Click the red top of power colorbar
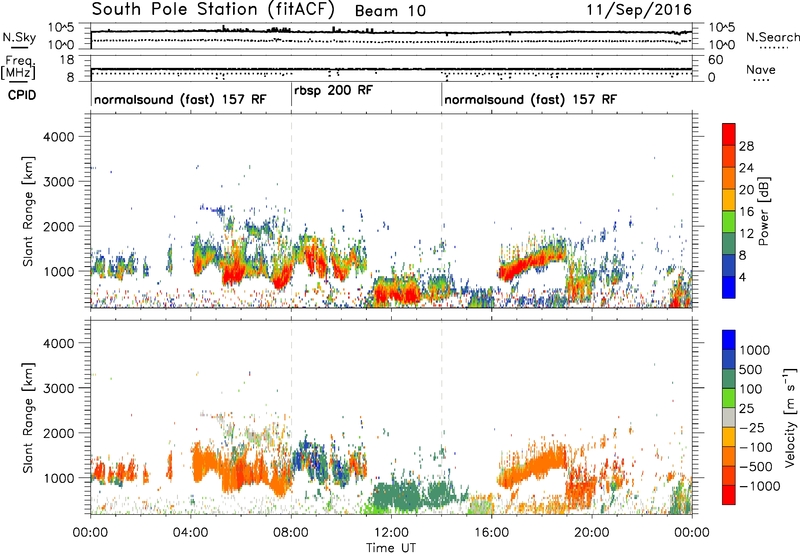The image size is (800, 554). pyautogui.click(x=729, y=134)
